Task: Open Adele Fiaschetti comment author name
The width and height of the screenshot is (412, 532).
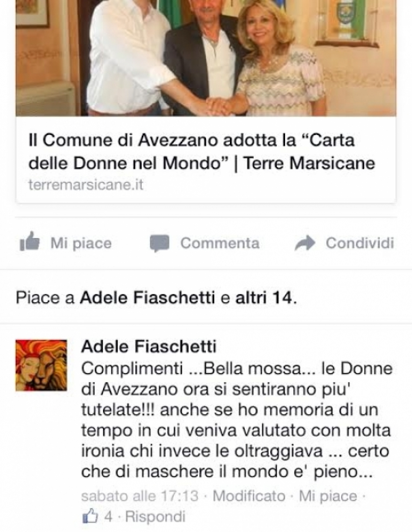Action: pyautogui.click(x=149, y=346)
